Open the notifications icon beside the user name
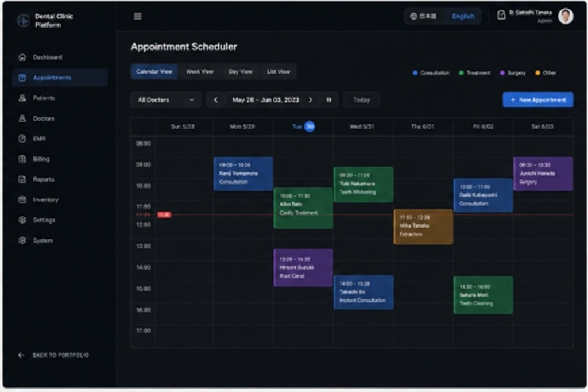This screenshot has height=392, width=588. (501, 15)
